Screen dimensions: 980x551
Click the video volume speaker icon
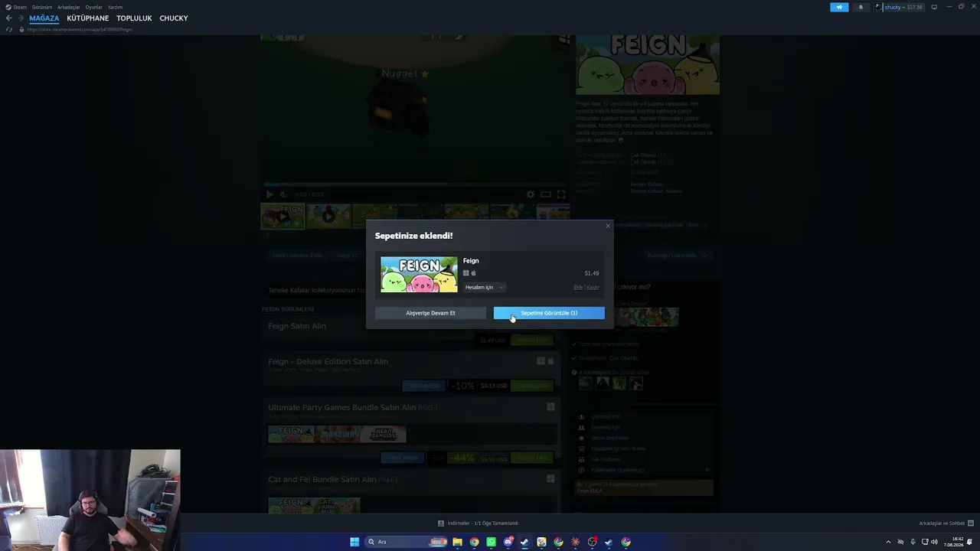point(283,194)
